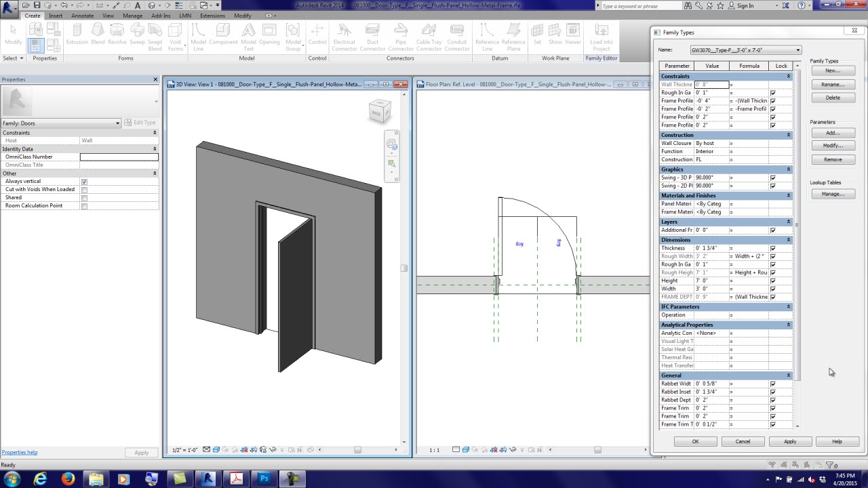Select the Extrusion tool in Forms panel
This screenshot has width=868, height=488.
click(x=77, y=34)
